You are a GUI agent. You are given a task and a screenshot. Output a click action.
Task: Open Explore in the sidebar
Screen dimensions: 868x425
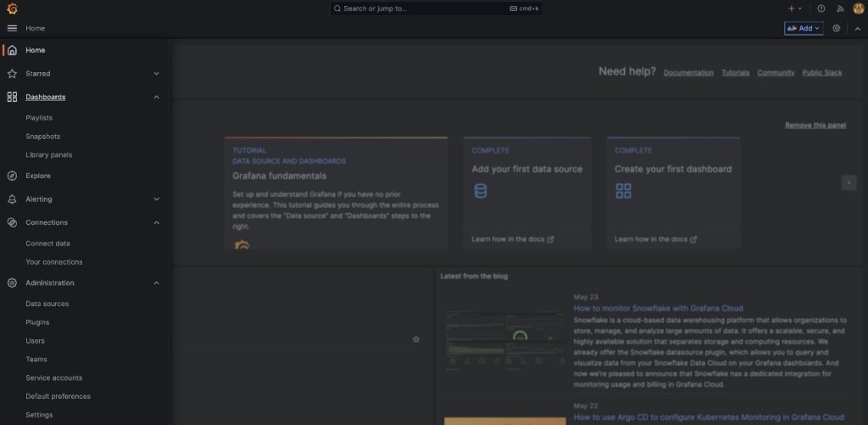[37, 176]
